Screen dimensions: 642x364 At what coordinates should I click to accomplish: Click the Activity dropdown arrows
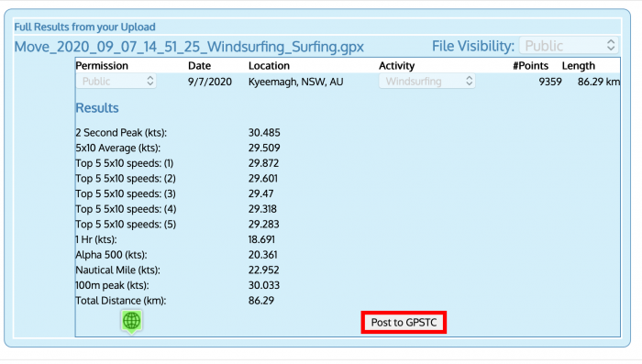tap(469, 81)
